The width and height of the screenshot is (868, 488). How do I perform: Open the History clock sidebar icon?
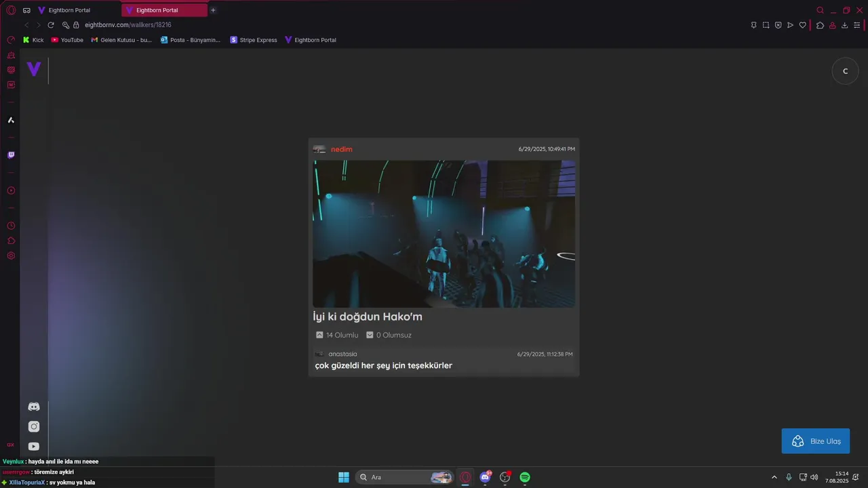coord(11,226)
